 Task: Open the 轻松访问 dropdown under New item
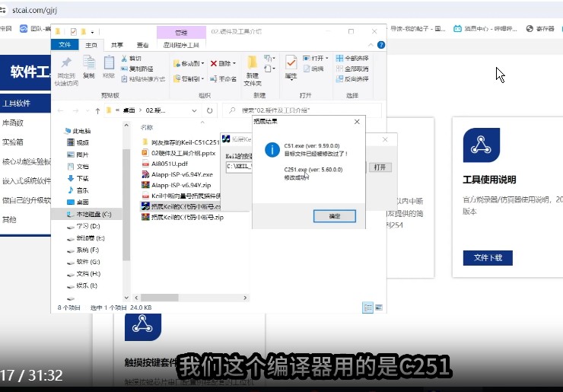pos(269,69)
